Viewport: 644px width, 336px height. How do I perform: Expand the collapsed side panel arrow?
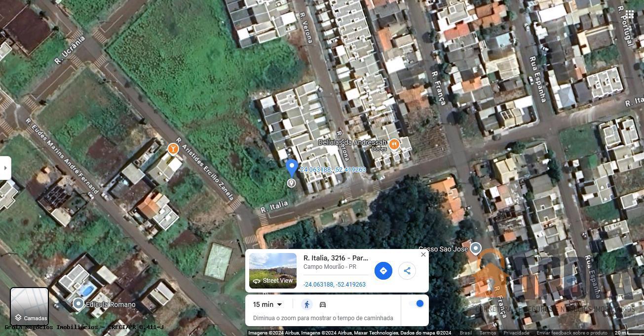5,168
